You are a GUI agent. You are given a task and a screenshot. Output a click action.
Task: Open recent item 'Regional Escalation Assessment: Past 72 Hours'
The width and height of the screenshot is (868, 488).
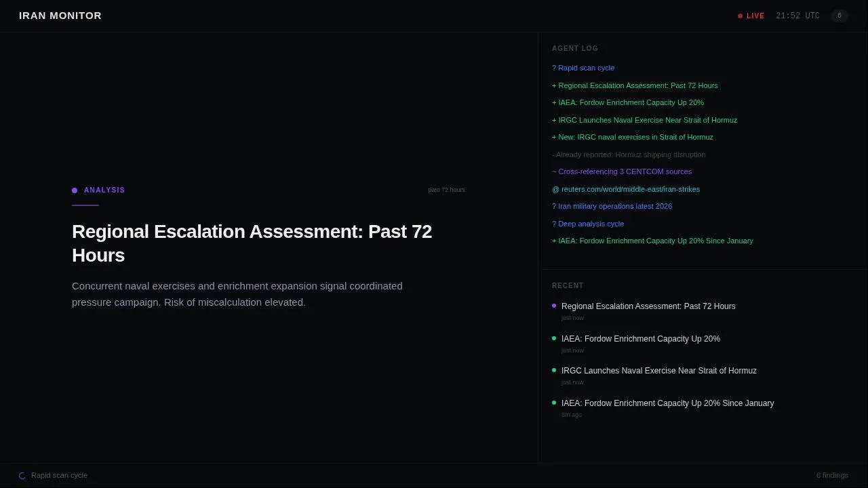(648, 306)
